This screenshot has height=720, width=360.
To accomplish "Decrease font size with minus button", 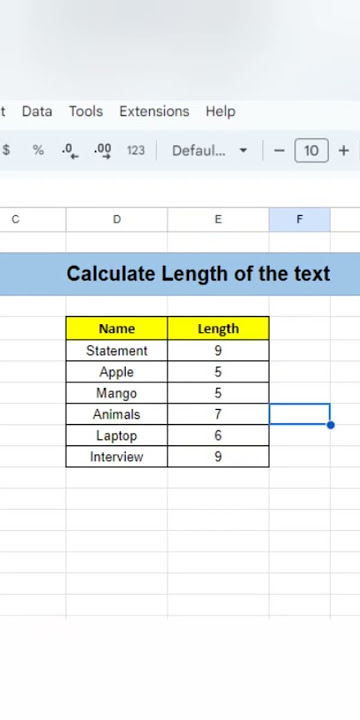I will (x=279, y=150).
